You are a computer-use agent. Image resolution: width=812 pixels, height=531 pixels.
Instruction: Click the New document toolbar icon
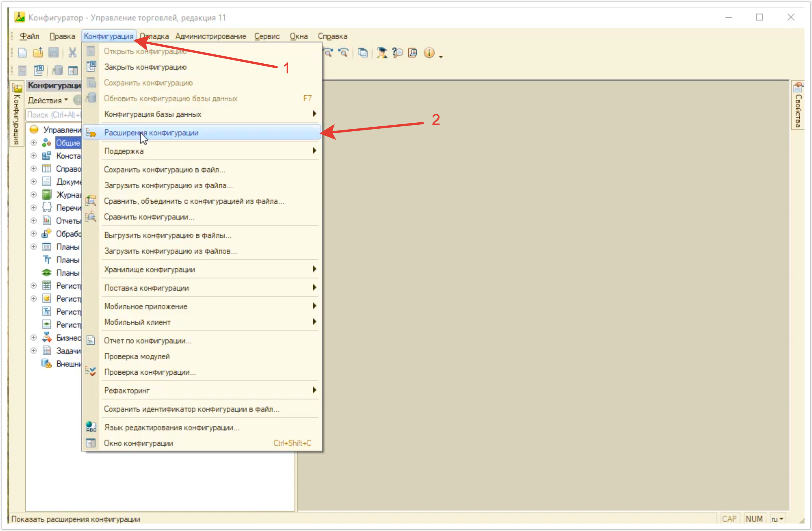pos(22,53)
